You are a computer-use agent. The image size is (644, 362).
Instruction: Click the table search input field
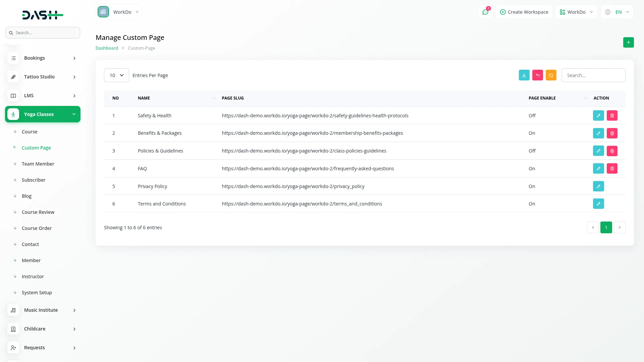pos(593,75)
